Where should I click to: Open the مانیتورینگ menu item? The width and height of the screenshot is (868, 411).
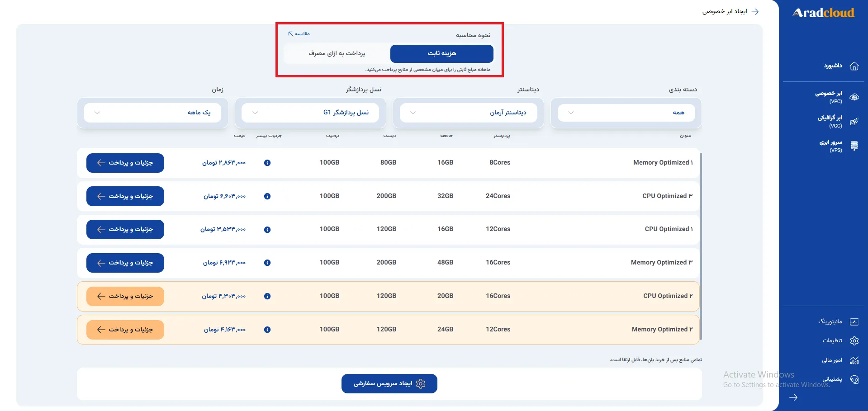coord(830,321)
